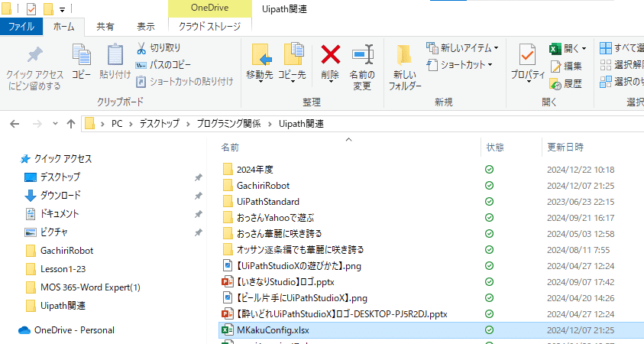The image size is (644, 344).
Task: Open recent locations dropdown chevron
Action: 55,124
